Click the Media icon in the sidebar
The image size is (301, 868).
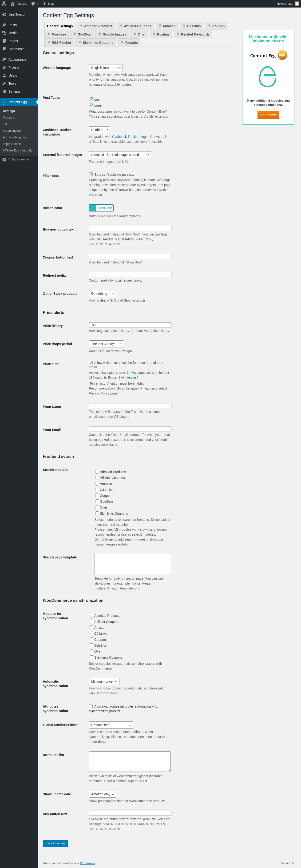(x=4, y=33)
